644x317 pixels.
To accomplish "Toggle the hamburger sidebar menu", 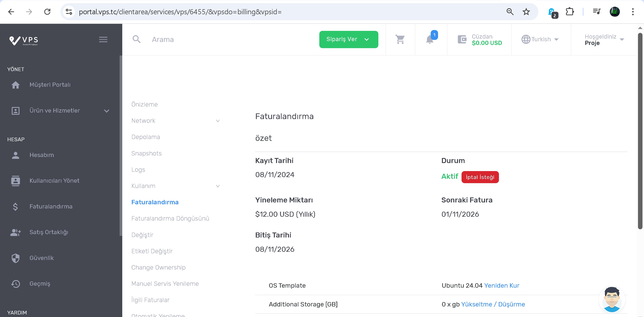I will coord(103,40).
